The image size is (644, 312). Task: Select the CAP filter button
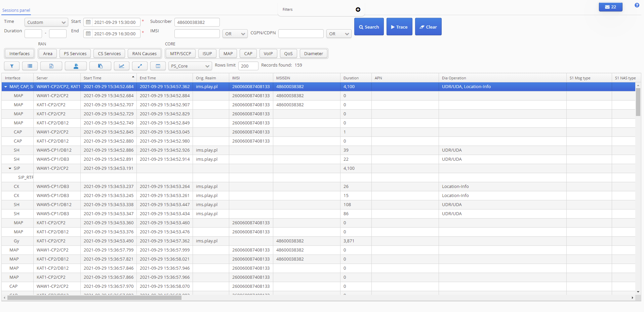coord(248,53)
